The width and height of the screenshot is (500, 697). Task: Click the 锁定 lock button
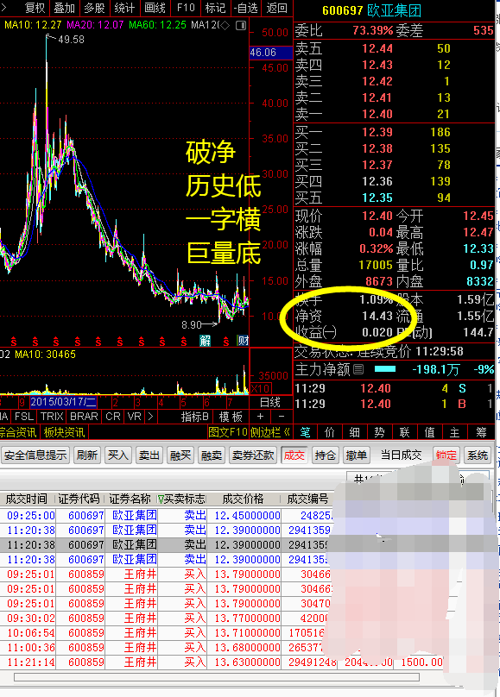pos(446,455)
